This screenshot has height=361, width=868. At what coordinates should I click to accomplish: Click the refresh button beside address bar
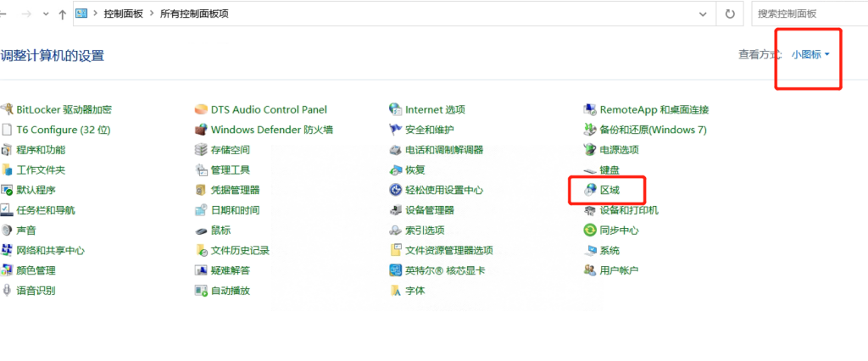click(x=730, y=14)
